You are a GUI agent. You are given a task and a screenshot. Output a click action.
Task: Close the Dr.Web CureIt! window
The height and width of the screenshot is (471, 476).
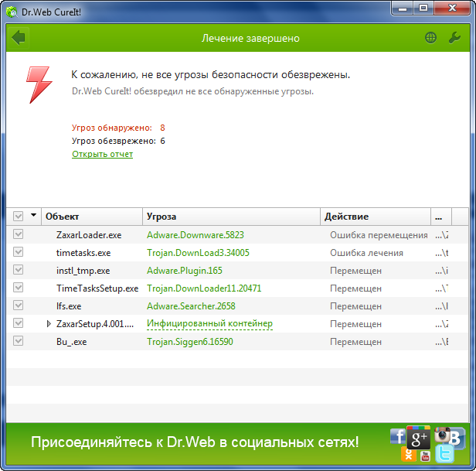452,9
